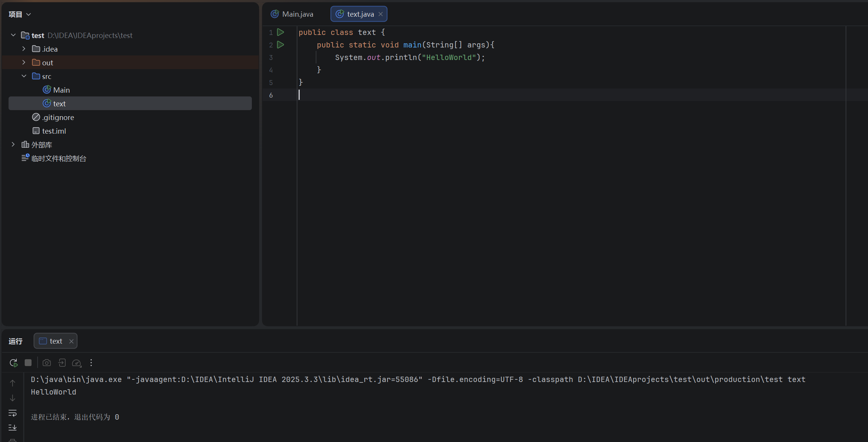Click the src folder icon
868x442 pixels.
pos(36,76)
